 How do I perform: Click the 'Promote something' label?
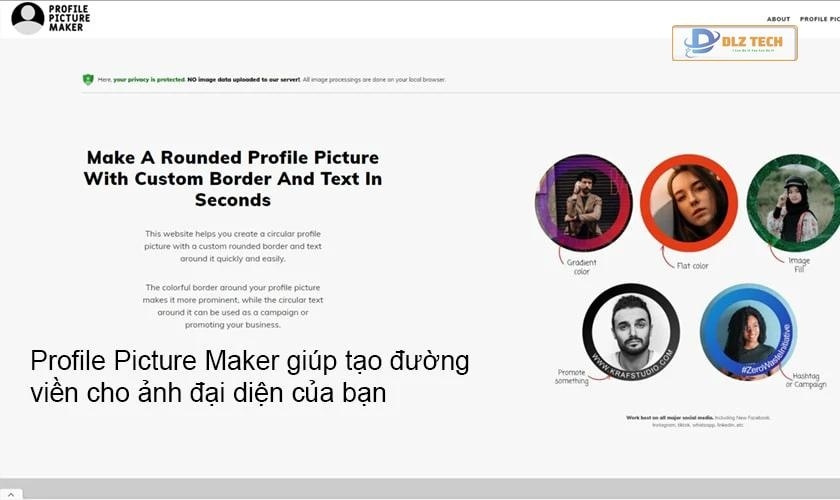[x=571, y=376]
